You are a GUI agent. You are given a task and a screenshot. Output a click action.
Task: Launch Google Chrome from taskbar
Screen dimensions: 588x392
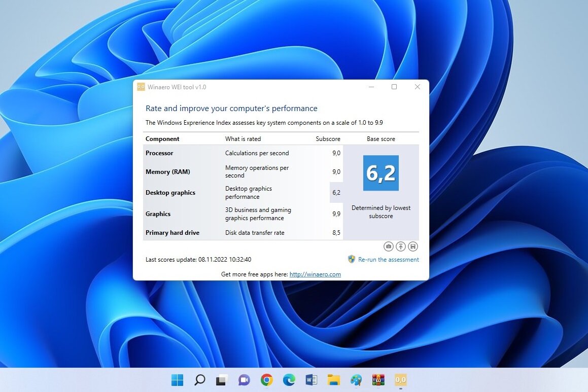pos(267,380)
